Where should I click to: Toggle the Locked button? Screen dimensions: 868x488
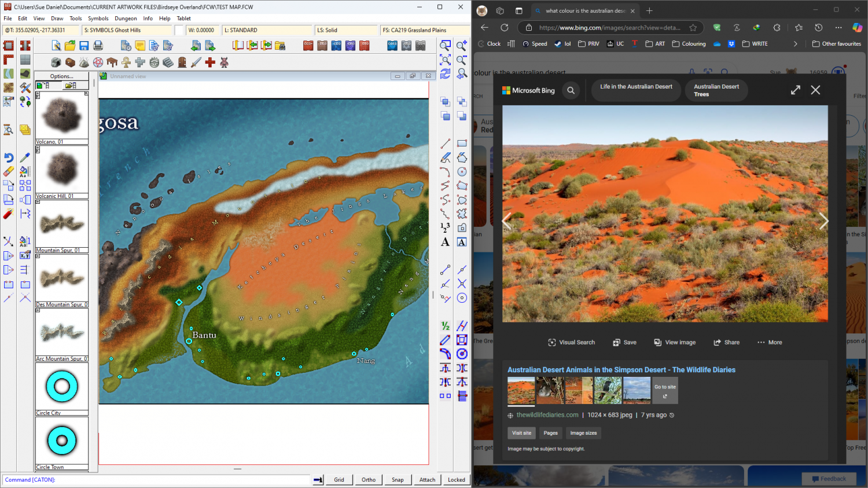(457, 479)
